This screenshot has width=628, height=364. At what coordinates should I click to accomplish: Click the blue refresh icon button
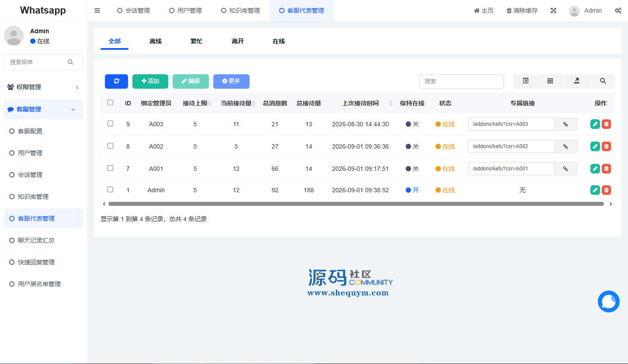coord(116,81)
